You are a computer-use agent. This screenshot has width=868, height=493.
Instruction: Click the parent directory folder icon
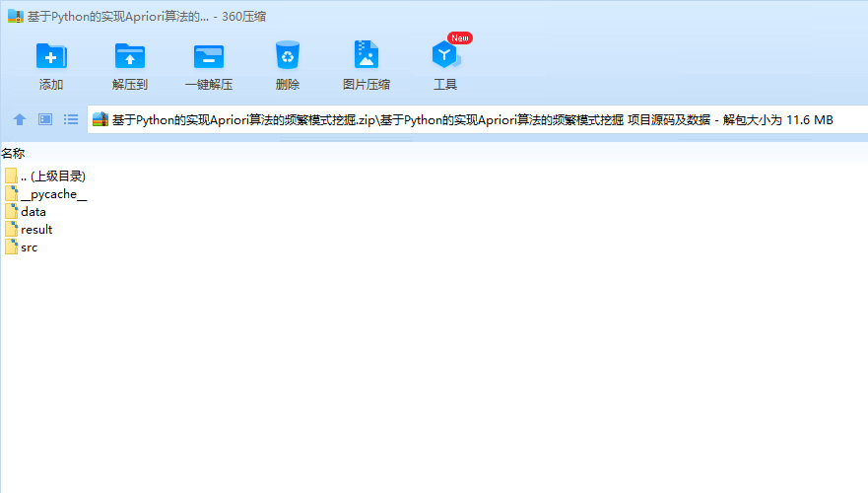[11, 176]
